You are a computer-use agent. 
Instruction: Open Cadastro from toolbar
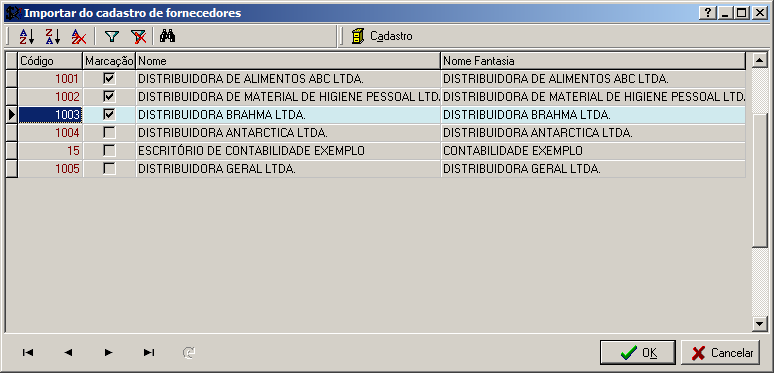pos(382,36)
